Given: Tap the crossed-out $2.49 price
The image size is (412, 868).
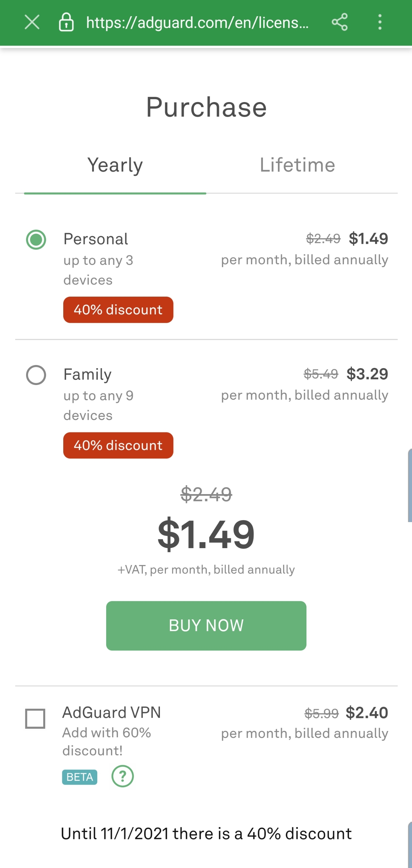Looking at the screenshot, I should pos(206,494).
